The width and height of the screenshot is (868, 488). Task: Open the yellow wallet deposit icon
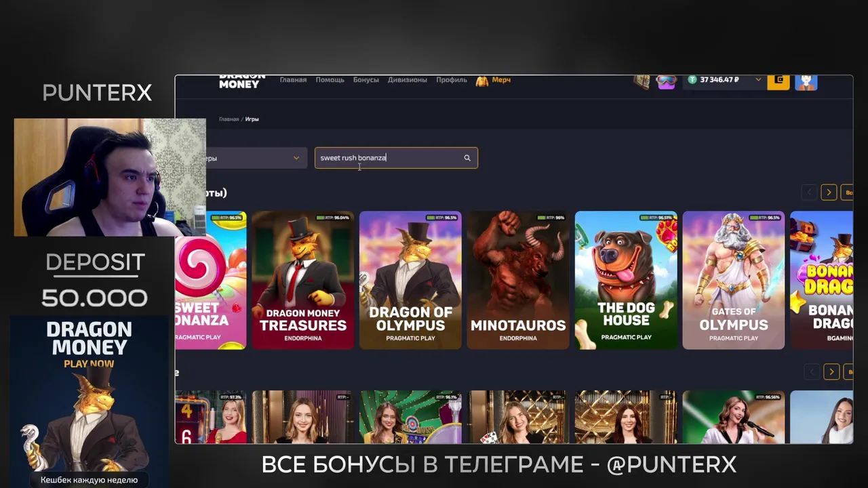tap(778, 81)
